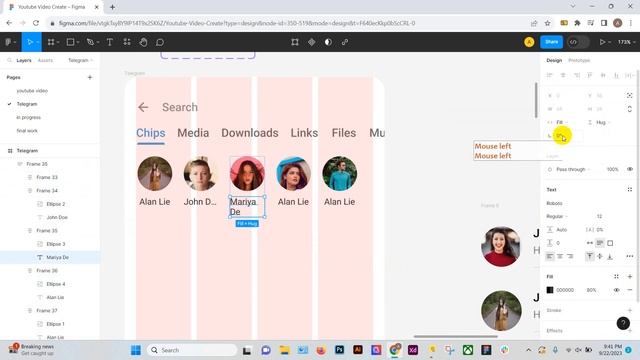Open Text style library icon
This screenshot has width=640, height=360.
629,189
